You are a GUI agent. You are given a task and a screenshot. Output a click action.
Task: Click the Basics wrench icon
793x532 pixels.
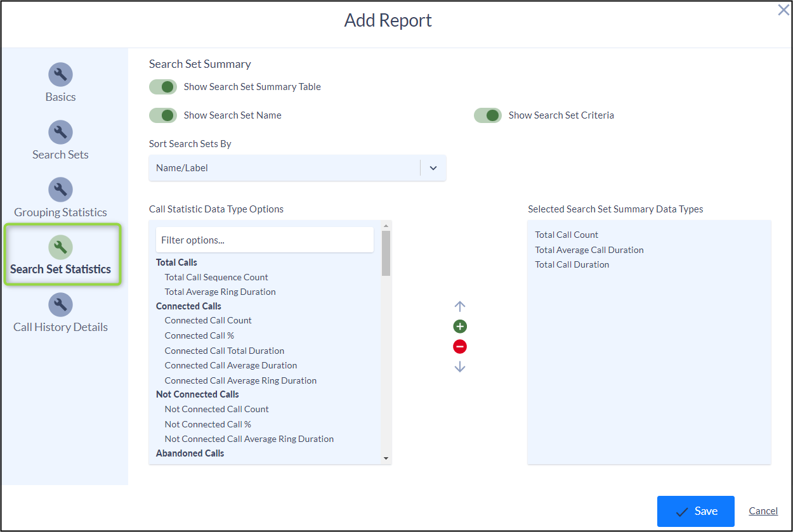click(x=60, y=74)
